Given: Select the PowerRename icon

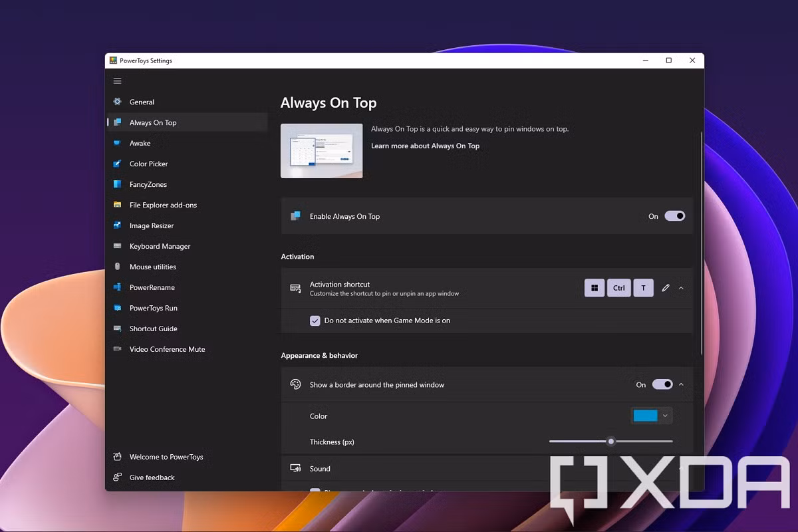Looking at the screenshot, I should coord(118,287).
